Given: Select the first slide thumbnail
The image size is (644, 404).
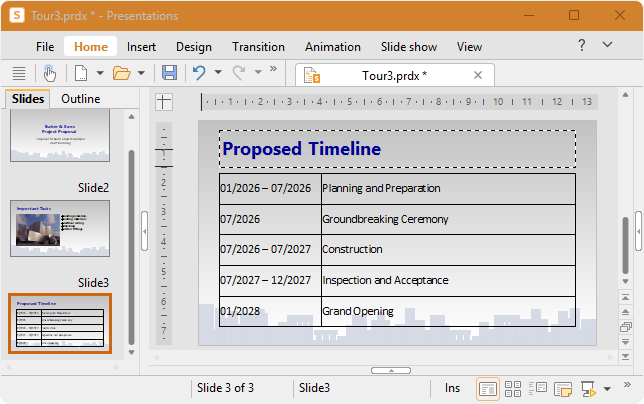Looking at the screenshot, I should [x=60, y=135].
